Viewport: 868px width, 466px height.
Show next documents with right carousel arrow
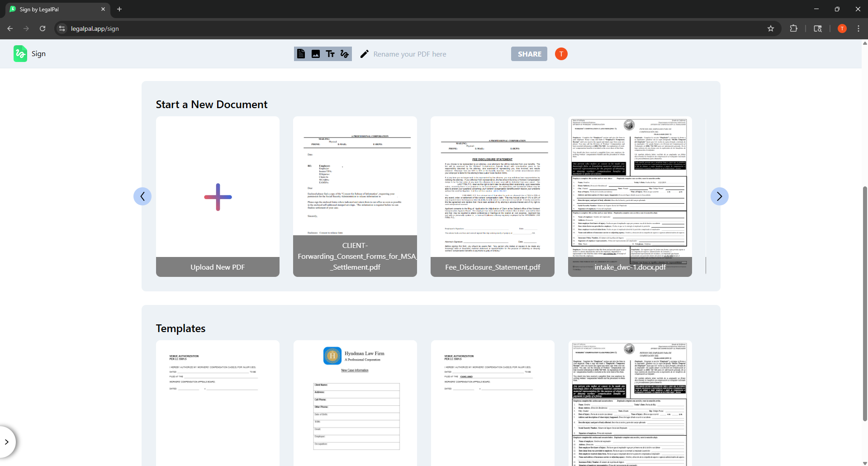coord(720,196)
